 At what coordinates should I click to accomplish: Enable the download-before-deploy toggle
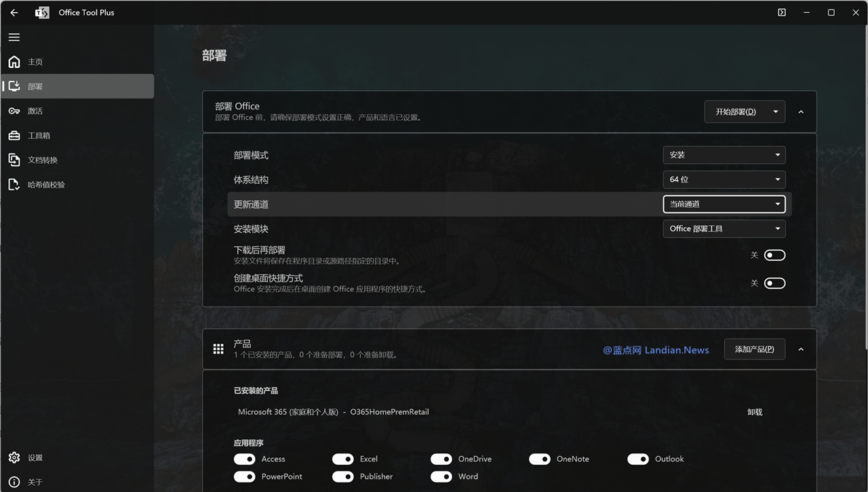pos(774,255)
